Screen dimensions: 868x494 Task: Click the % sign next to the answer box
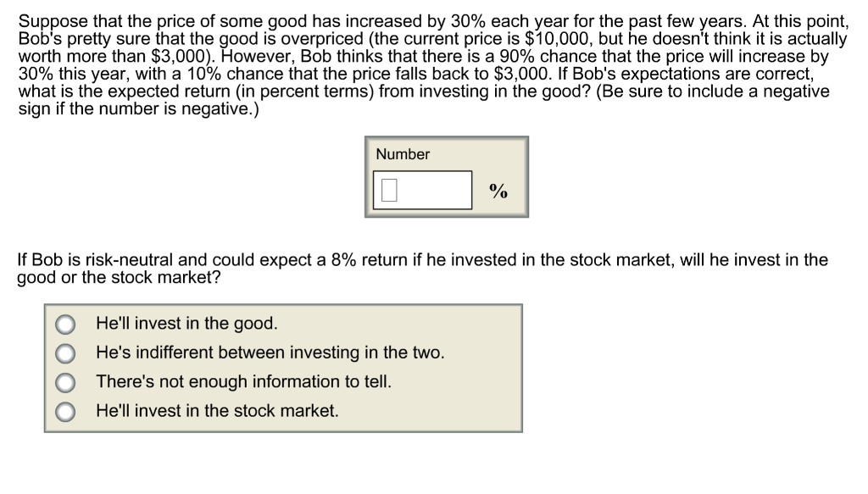tap(498, 192)
